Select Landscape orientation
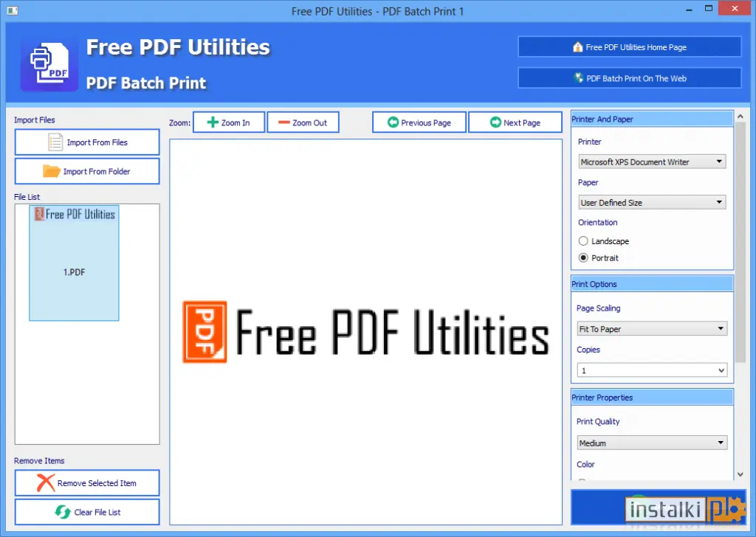The width and height of the screenshot is (756, 537). click(583, 240)
